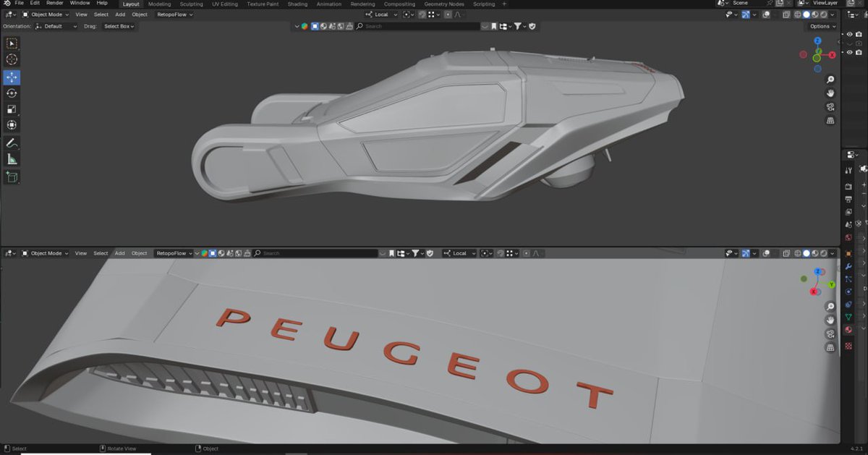Select the Transform tool
The width and height of the screenshot is (868, 455).
(12, 125)
